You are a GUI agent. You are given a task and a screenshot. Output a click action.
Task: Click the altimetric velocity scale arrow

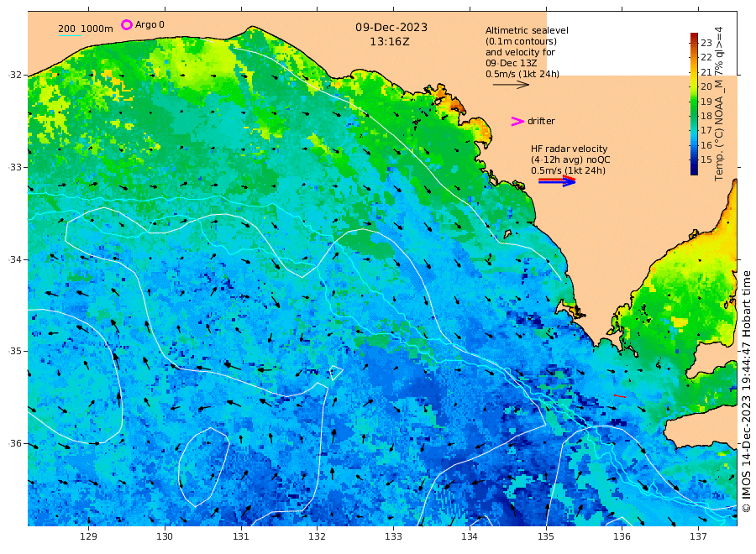[511, 84]
